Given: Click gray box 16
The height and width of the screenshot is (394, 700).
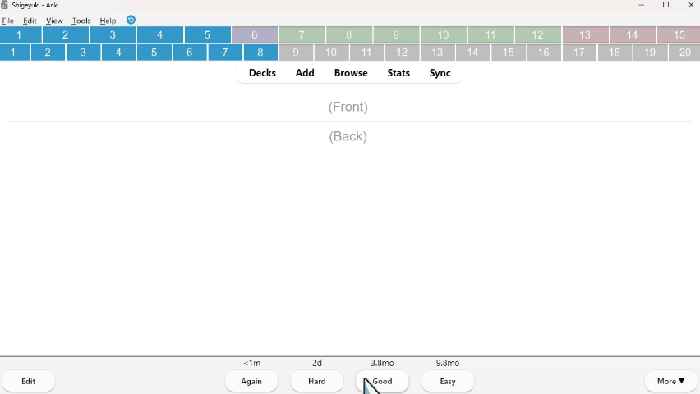Looking at the screenshot, I should point(543,52).
